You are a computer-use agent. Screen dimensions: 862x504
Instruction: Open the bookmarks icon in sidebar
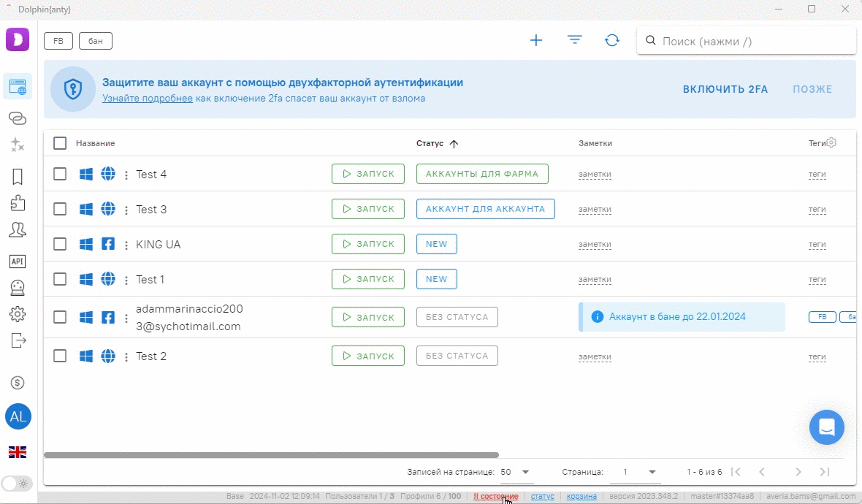(18, 177)
